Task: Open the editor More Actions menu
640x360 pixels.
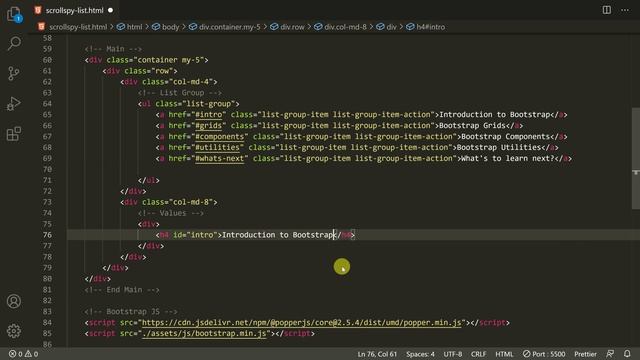Action: 625,10
